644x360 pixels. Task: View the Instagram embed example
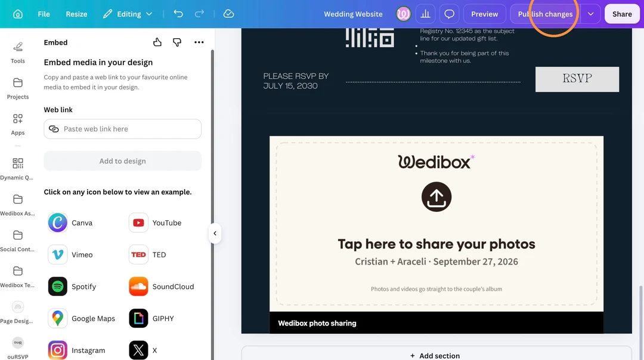click(x=76, y=350)
